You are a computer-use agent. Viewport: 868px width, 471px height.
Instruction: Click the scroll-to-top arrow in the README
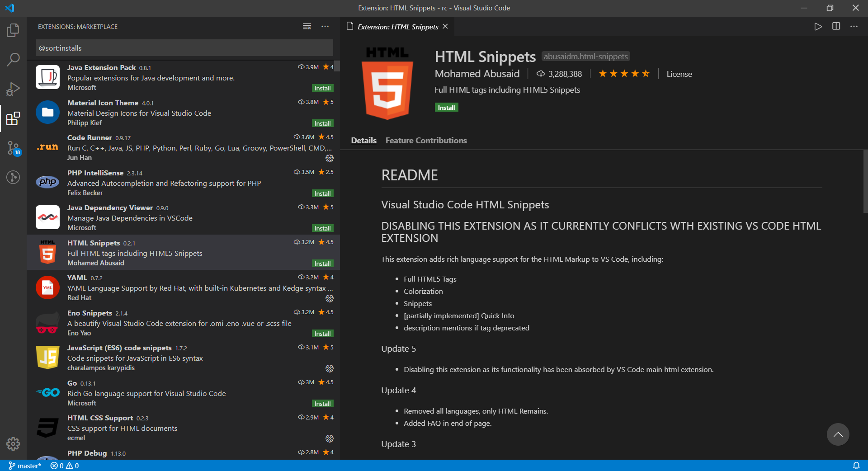pos(837,434)
